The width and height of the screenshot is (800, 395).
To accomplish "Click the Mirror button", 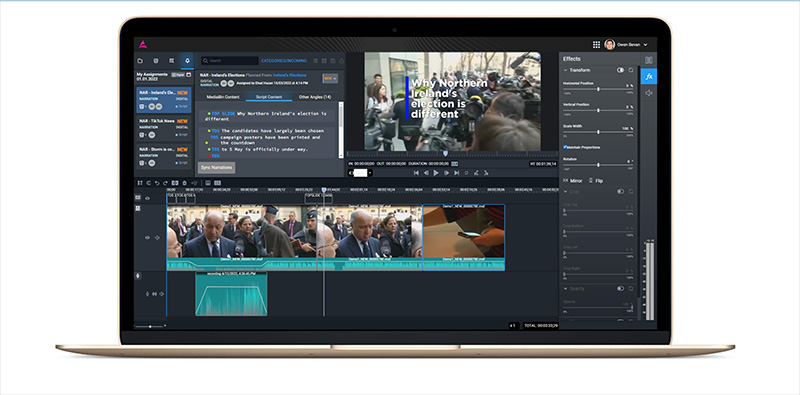I will click(x=572, y=181).
